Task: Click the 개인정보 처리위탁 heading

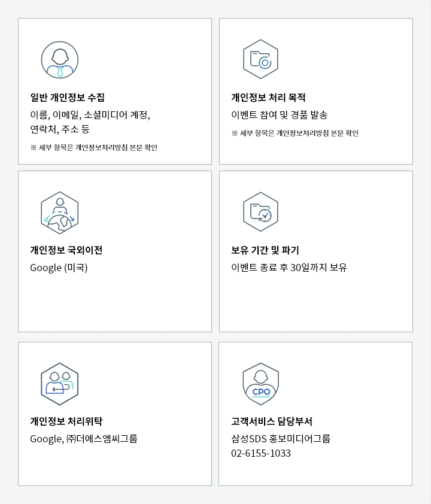Action: pos(66,421)
